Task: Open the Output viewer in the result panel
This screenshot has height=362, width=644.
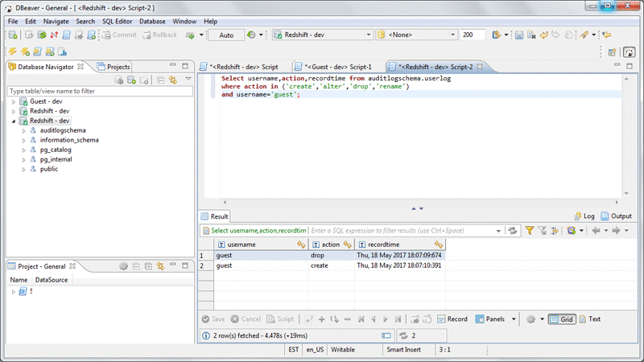Action: (617, 216)
